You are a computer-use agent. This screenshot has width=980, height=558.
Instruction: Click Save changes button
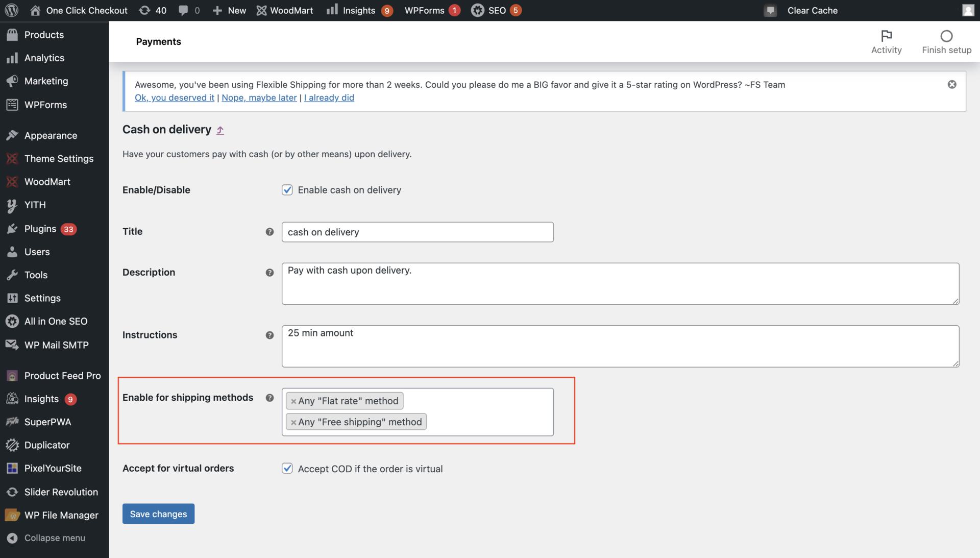coord(158,514)
